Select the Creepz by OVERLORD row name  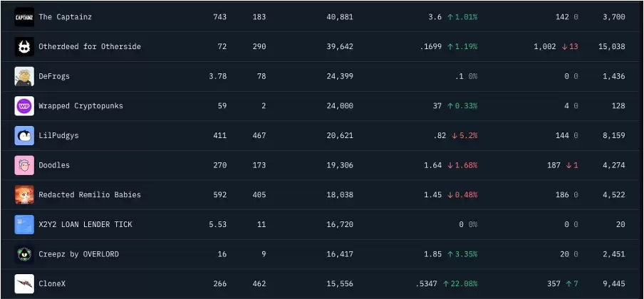click(x=78, y=254)
